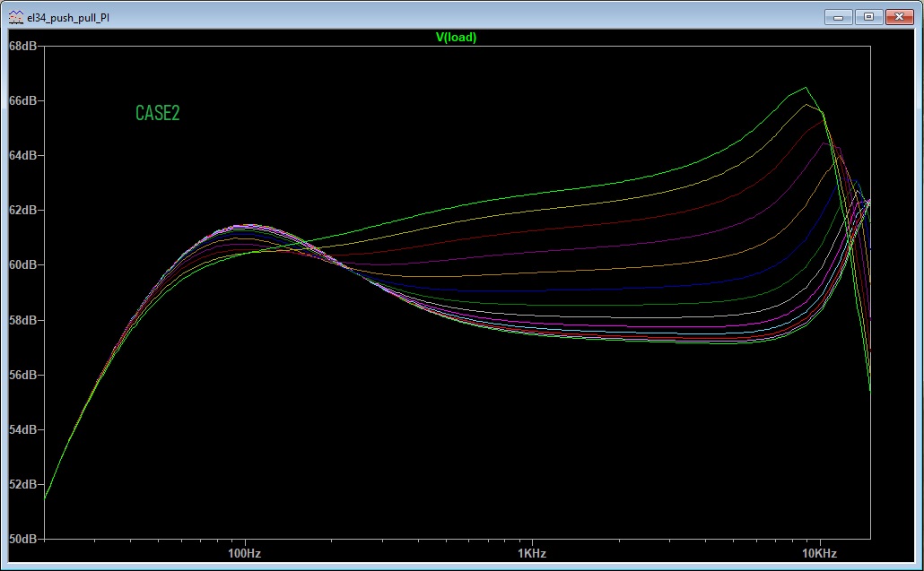
Task: Click the el34_push_pull_PI window title text
Action: (68, 18)
